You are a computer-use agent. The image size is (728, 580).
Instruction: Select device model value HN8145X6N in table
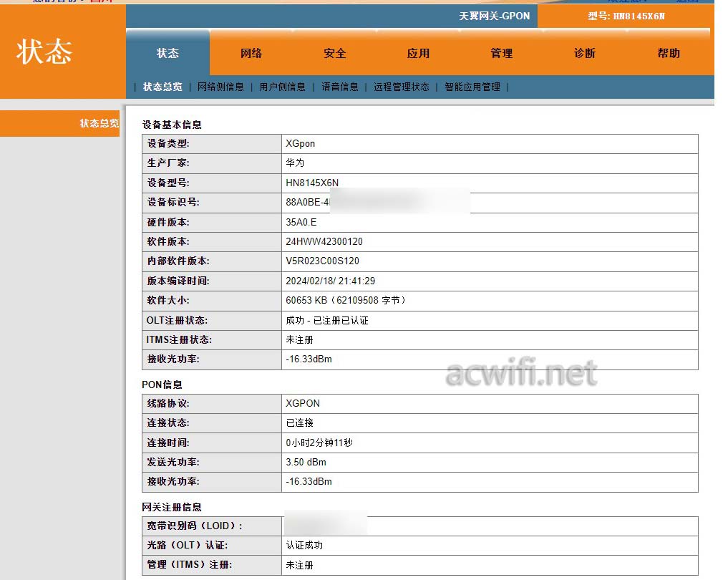tap(312, 183)
